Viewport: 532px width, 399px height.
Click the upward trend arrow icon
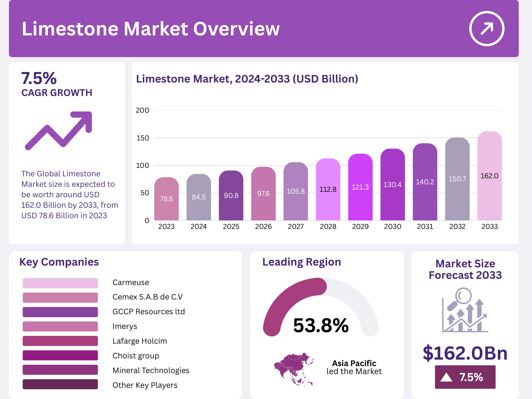pos(59,130)
